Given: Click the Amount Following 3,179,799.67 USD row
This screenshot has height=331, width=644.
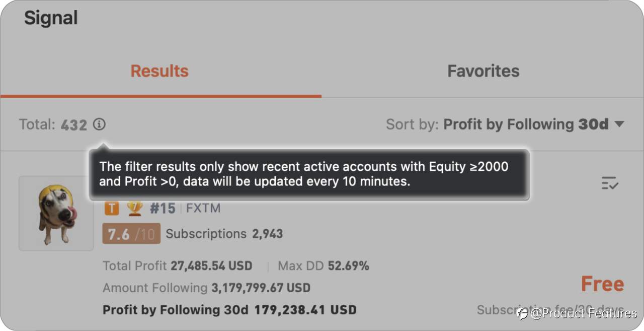Looking at the screenshot, I should pyautogui.click(x=206, y=288).
